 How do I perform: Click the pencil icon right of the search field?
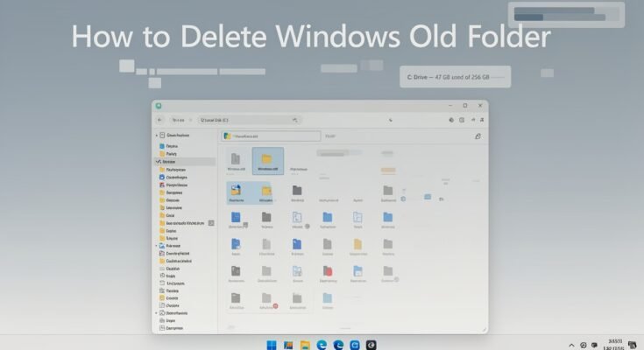click(478, 136)
